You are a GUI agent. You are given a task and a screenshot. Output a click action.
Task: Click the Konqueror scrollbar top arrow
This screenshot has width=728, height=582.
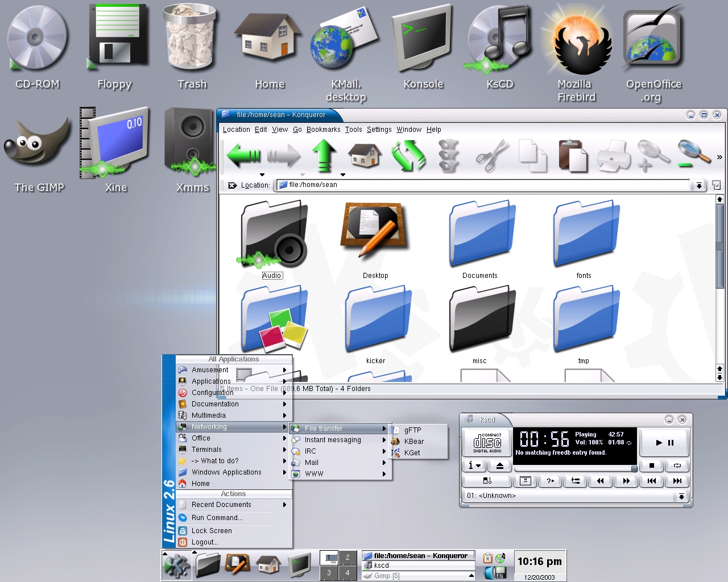point(719,199)
